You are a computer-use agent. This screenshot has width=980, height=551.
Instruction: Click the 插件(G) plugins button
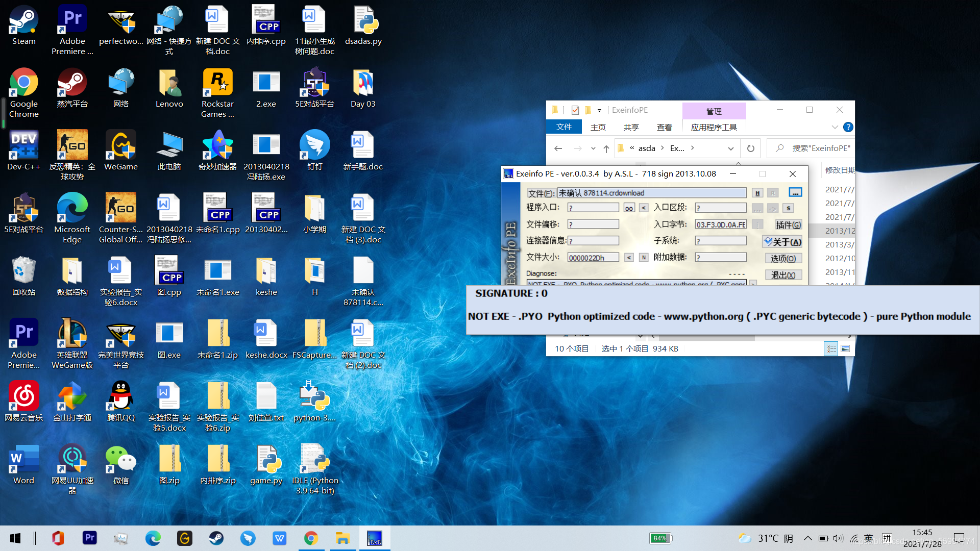click(788, 225)
